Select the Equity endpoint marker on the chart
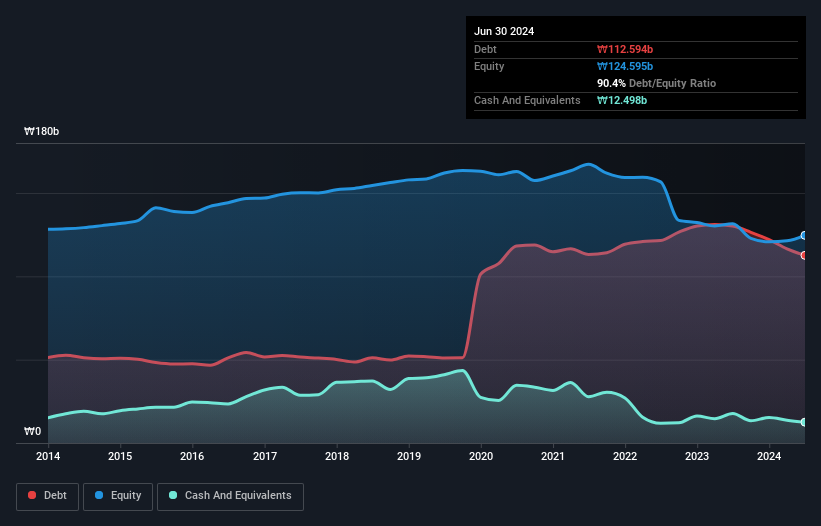Image resolution: width=821 pixels, height=526 pixels. pyautogui.click(x=804, y=236)
